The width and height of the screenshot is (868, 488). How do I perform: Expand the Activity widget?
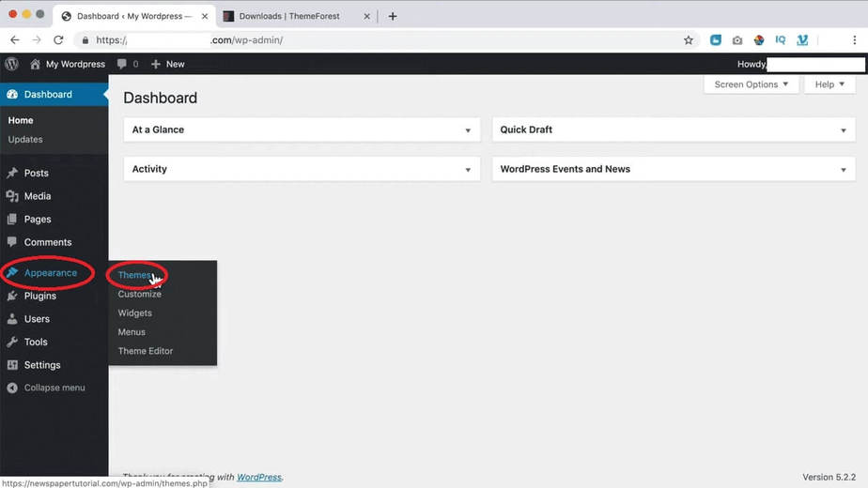[468, 170]
